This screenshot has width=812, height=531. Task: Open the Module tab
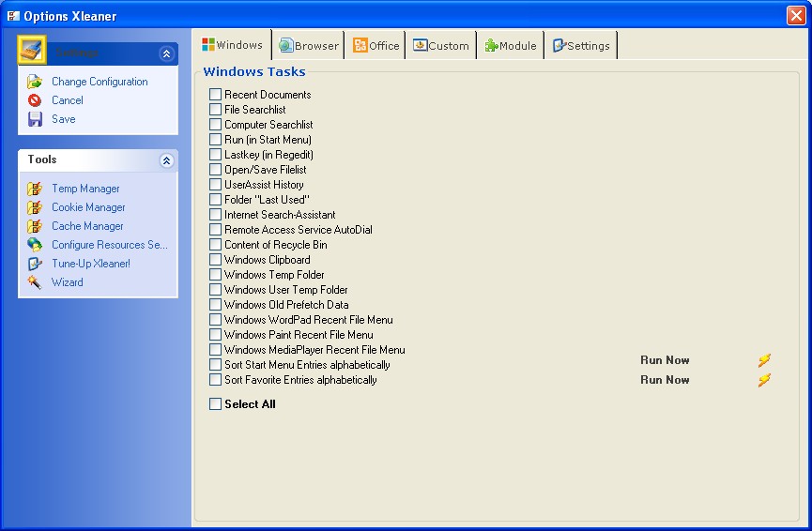coord(511,46)
